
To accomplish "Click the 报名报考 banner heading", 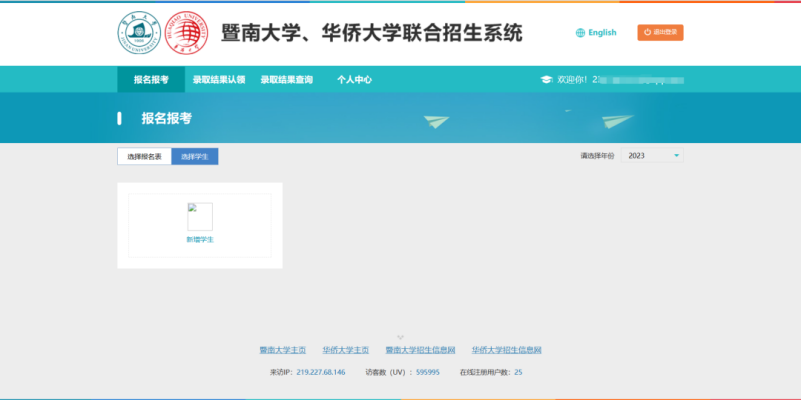I will [x=167, y=119].
